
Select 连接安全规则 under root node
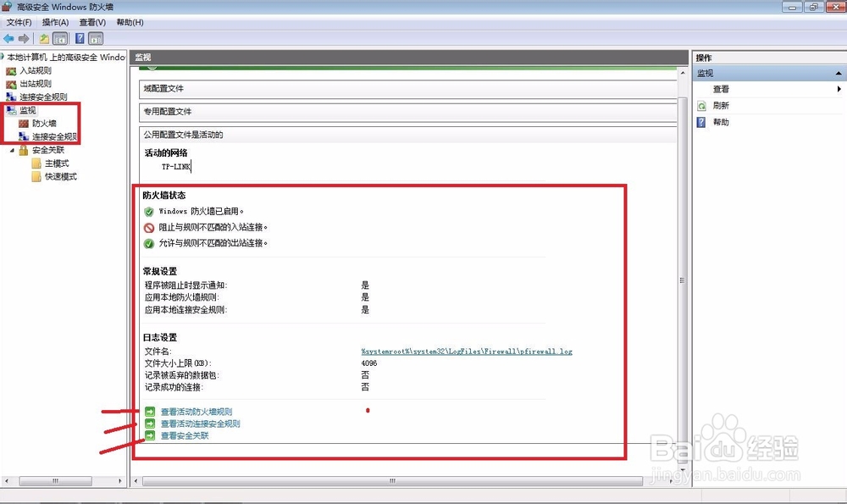[x=44, y=97]
